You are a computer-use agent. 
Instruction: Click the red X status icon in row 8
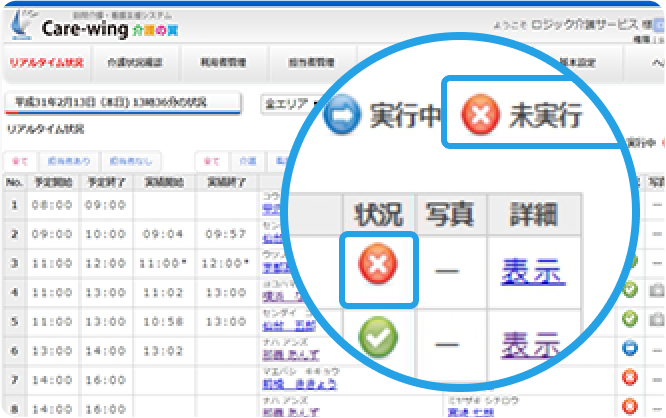coord(630,407)
